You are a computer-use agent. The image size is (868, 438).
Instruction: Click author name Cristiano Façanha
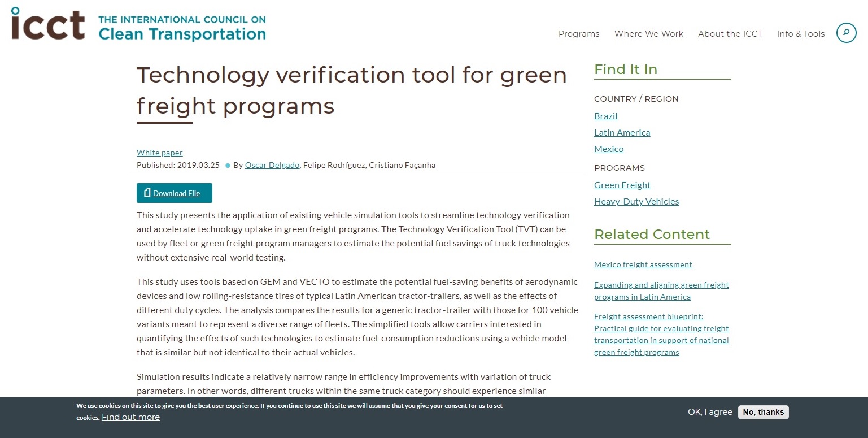402,165
